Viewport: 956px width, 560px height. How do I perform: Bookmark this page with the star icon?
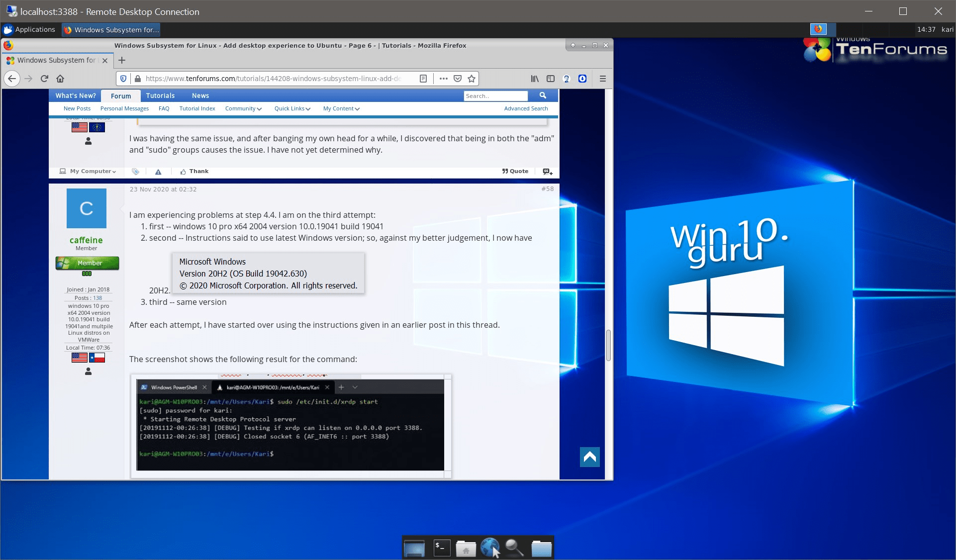coord(471,79)
